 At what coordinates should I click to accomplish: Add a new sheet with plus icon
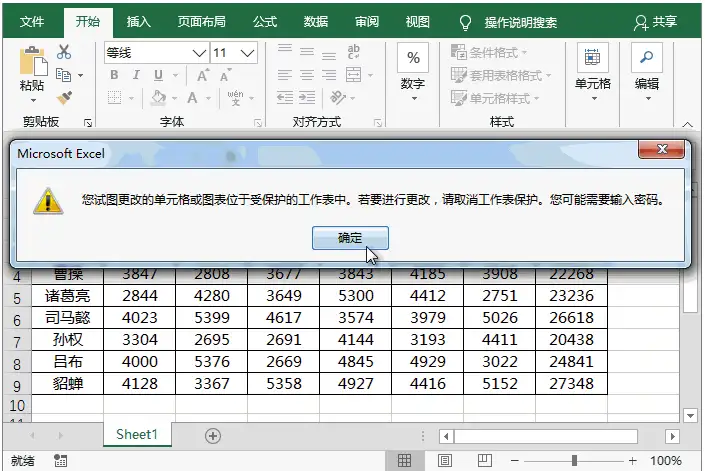pyautogui.click(x=213, y=435)
